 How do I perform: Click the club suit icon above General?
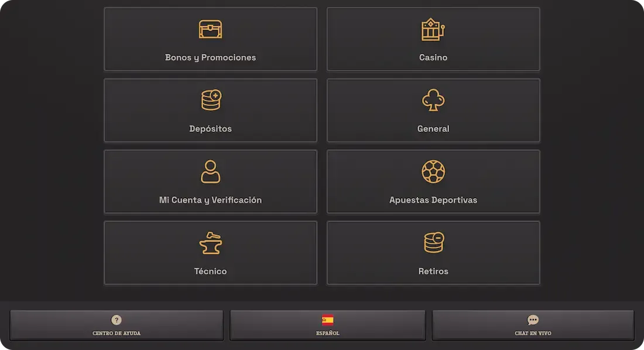(x=433, y=100)
